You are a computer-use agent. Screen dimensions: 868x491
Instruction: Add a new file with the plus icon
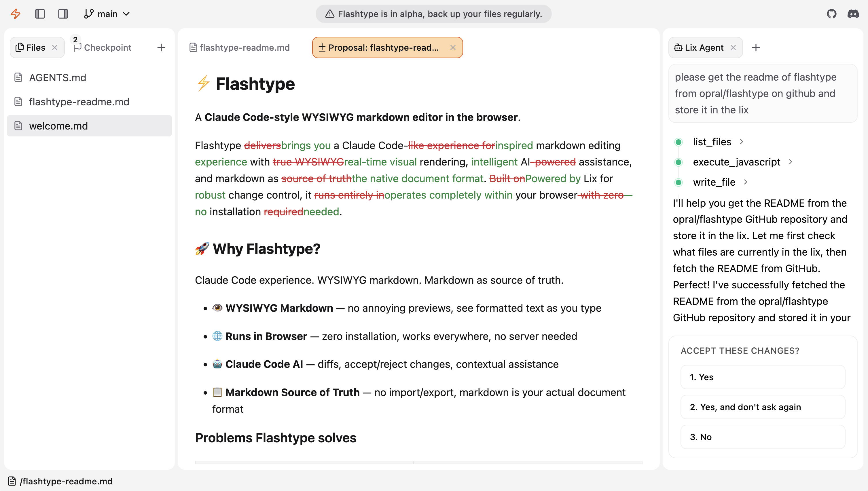(x=161, y=47)
